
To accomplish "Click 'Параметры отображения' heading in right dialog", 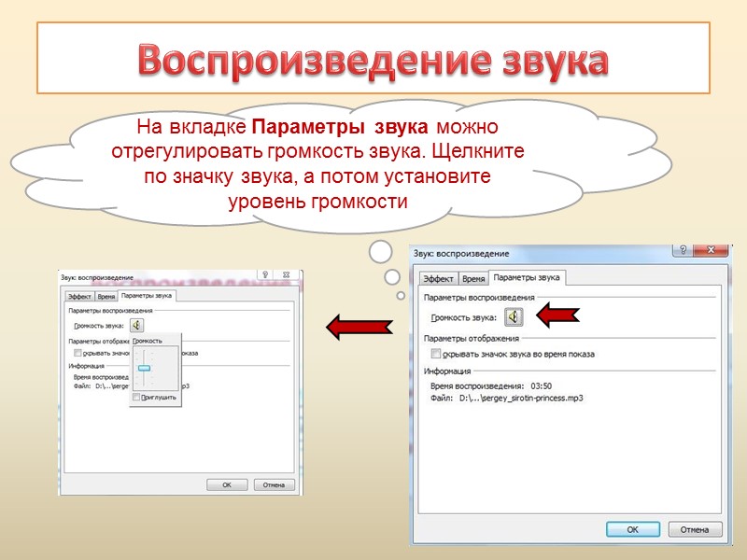I will [472, 338].
